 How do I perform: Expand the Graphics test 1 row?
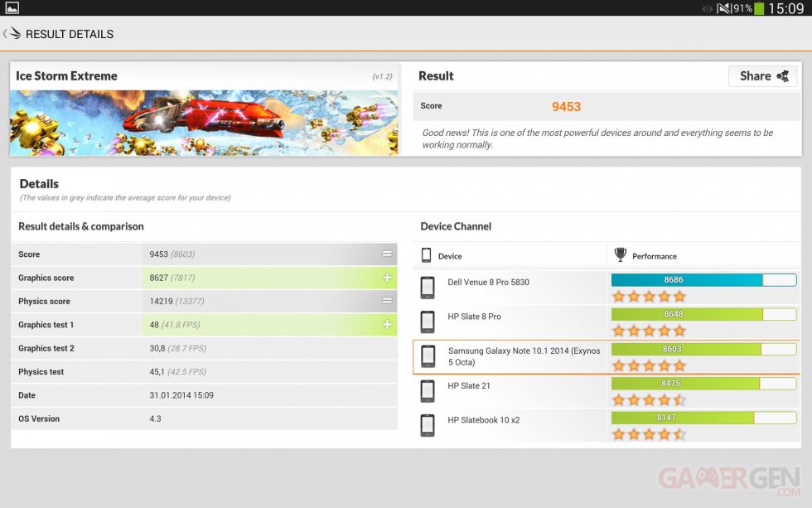pos(386,325)
